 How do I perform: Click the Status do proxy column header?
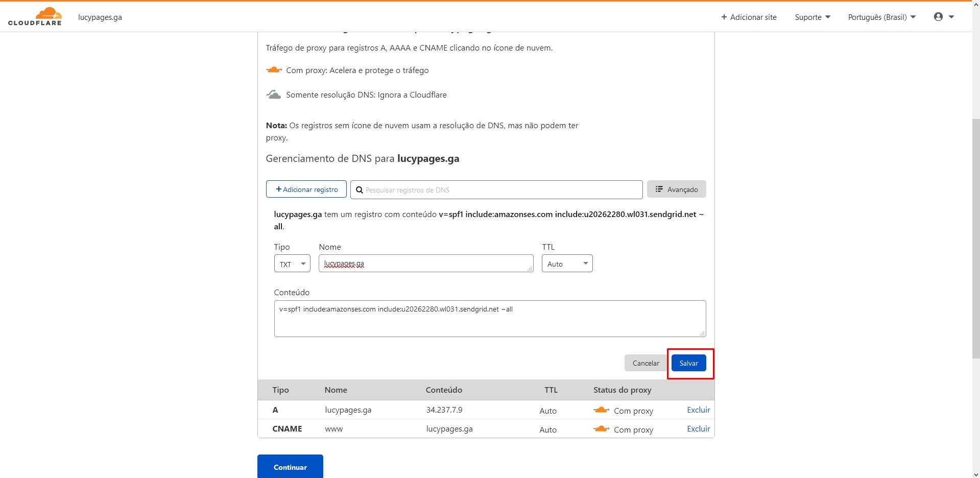point(623,390)
